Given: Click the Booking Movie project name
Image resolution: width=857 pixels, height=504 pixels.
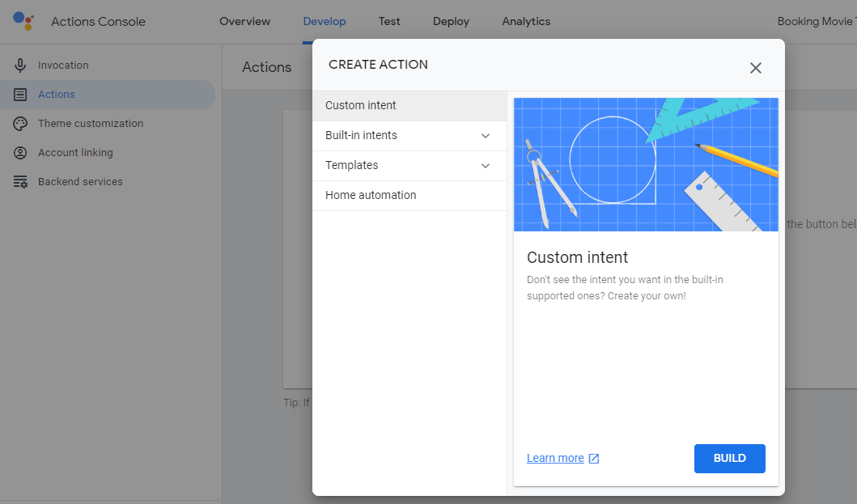Looking at the screenshot, I should click(815, 22).
